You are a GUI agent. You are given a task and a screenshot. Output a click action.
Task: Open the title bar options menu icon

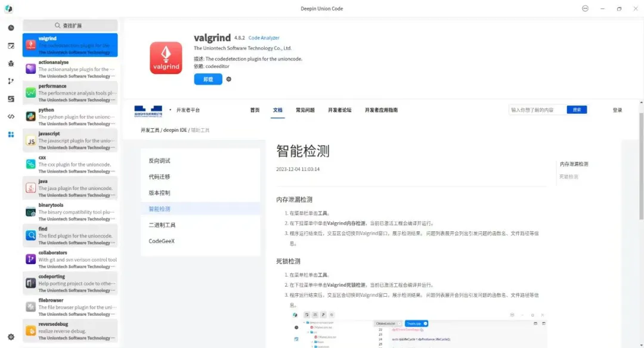coord(586,8)
